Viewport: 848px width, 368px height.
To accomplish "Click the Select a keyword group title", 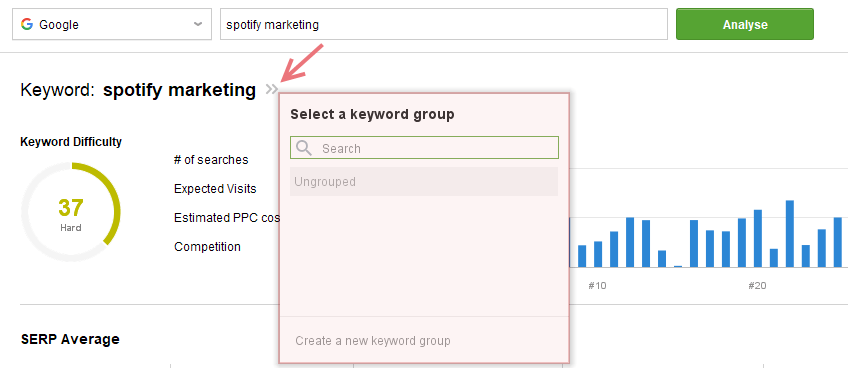I will (372, 114).
